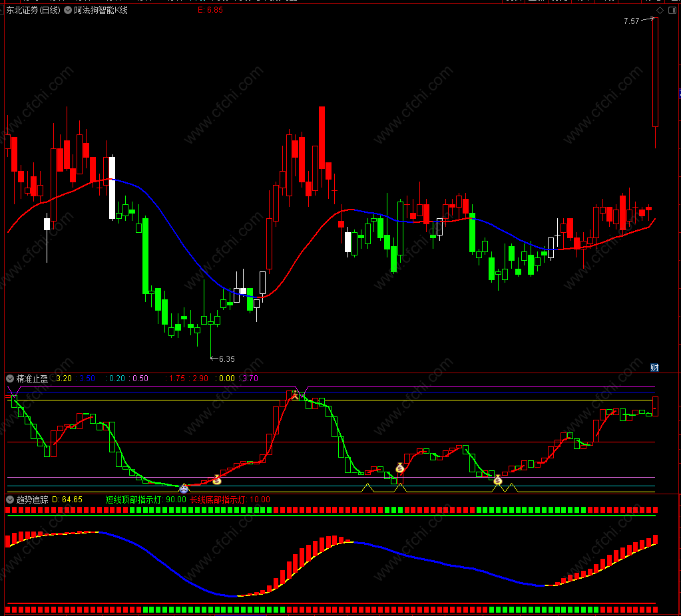This screenshot has width=681, height=616.
Task: Select the 东北证券(日线) stock title
Action: [x=33, y=10]
